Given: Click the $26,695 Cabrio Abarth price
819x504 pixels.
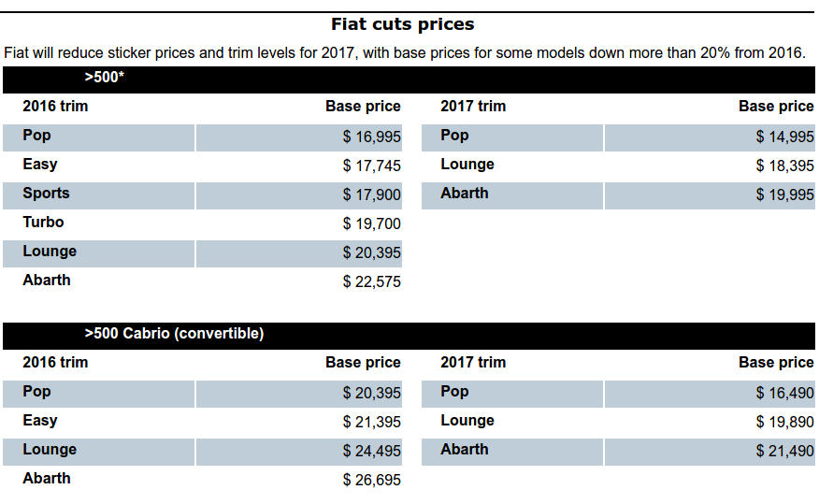Looking at the screenshot, I should [372, 481].
